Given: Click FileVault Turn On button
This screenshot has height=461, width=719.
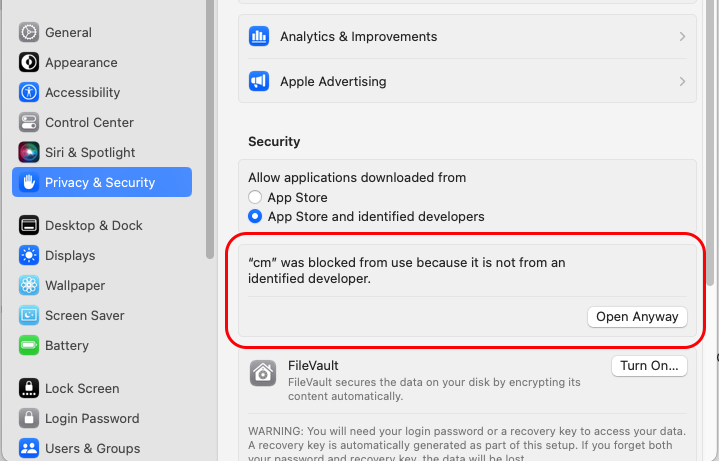Looking at the screenshot, I should [x=649, y=366].
